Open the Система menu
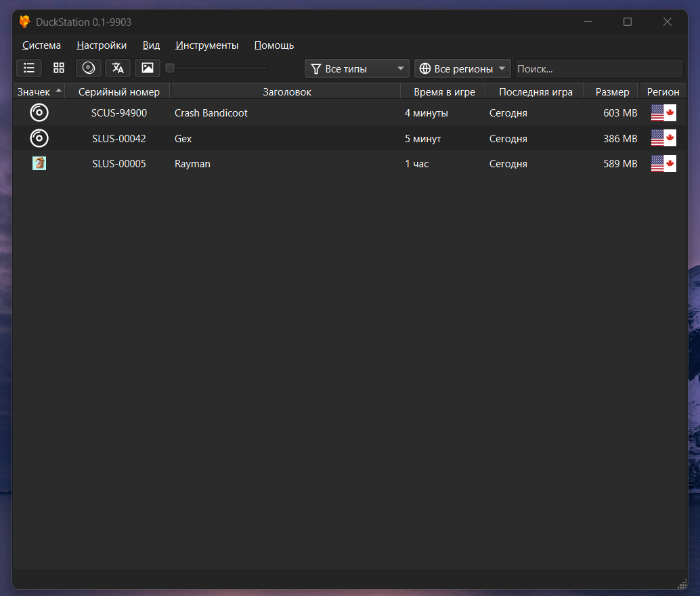 coord(41,45)
